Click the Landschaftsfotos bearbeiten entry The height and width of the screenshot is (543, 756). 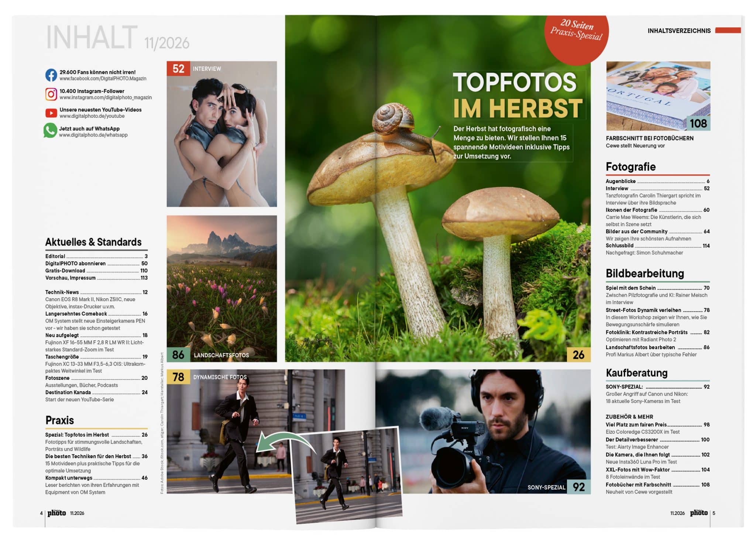point(657,347)
